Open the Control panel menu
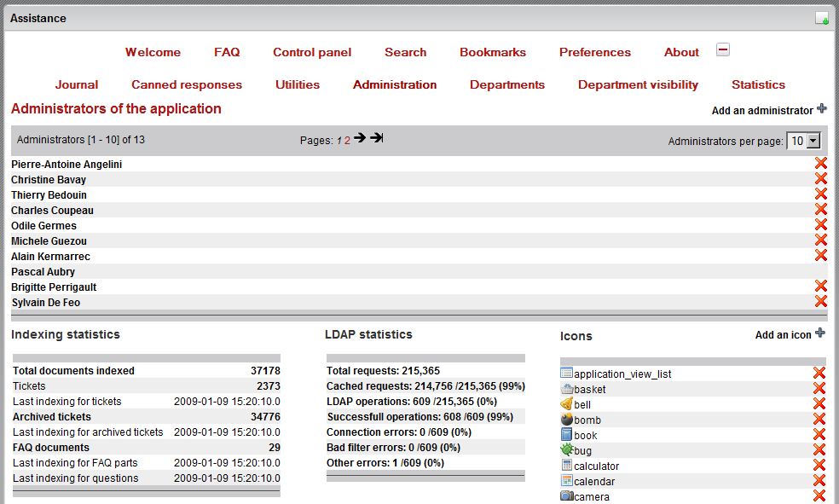 click(x=312, y=52)
